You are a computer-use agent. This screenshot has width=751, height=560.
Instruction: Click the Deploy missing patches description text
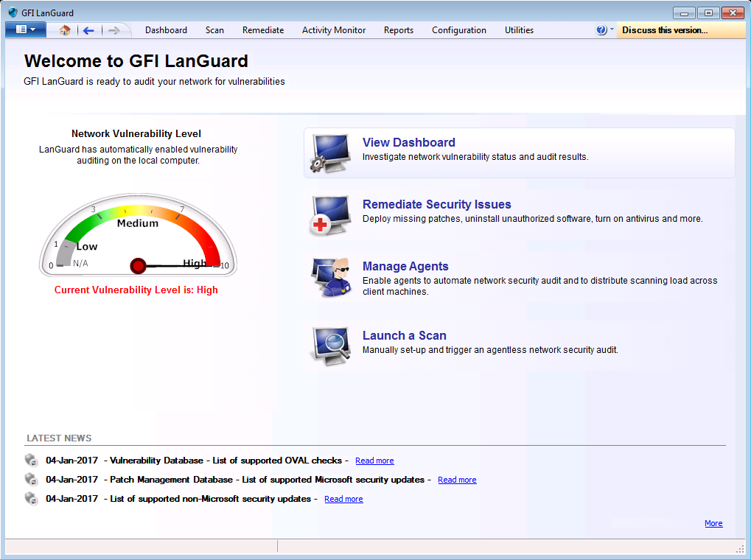click(533, 219)
